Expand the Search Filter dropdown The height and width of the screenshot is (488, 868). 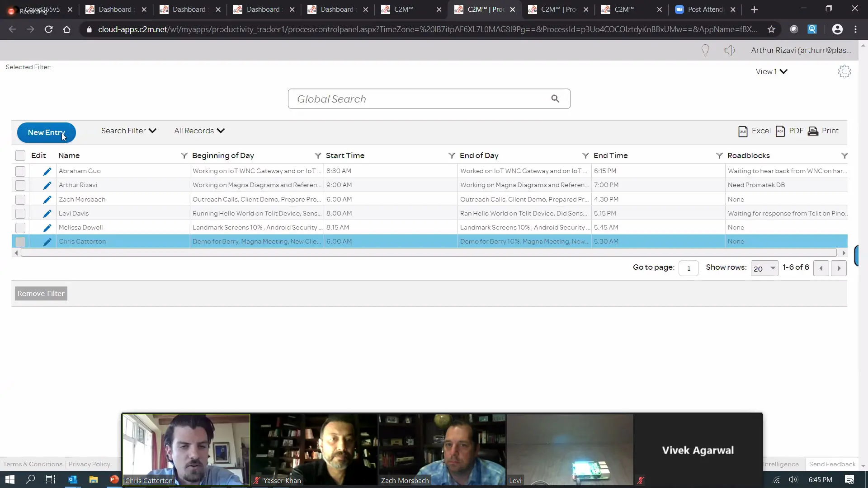click(128, 131)
